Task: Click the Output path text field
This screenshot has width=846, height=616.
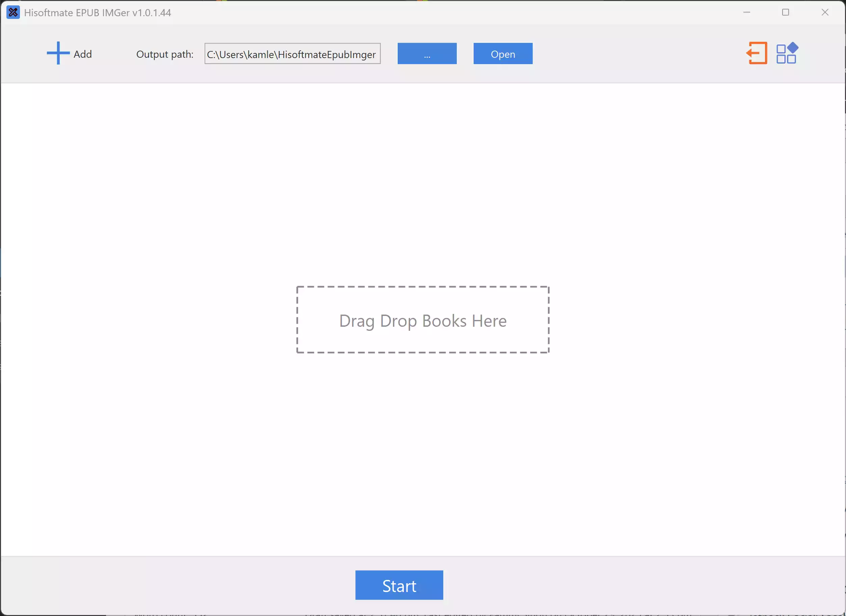Action: coord(292,54)
